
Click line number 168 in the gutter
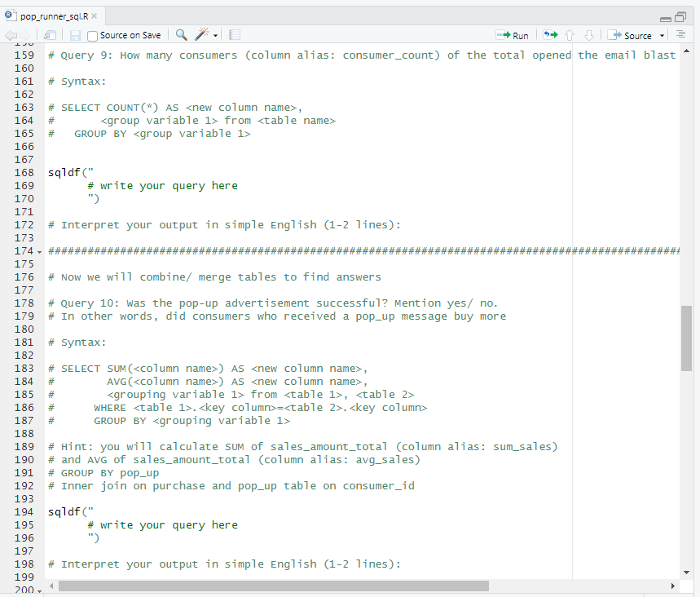coord(24,172)
